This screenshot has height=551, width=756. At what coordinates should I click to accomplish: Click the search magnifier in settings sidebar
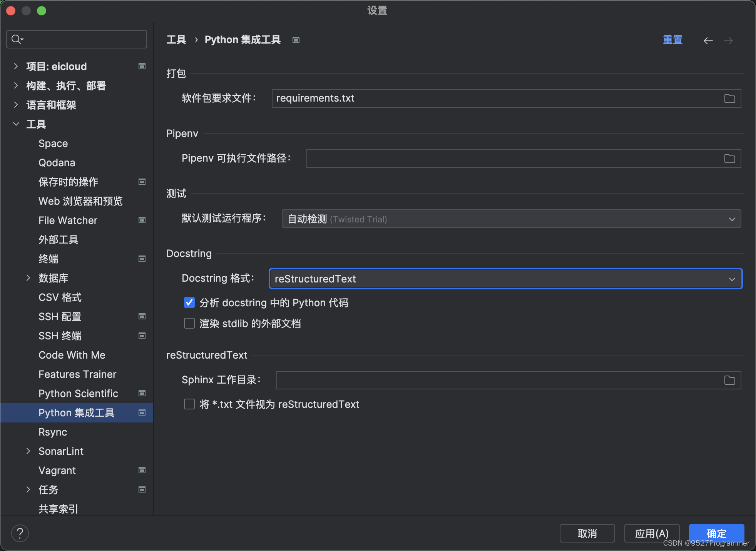click(x=16, y=39)
